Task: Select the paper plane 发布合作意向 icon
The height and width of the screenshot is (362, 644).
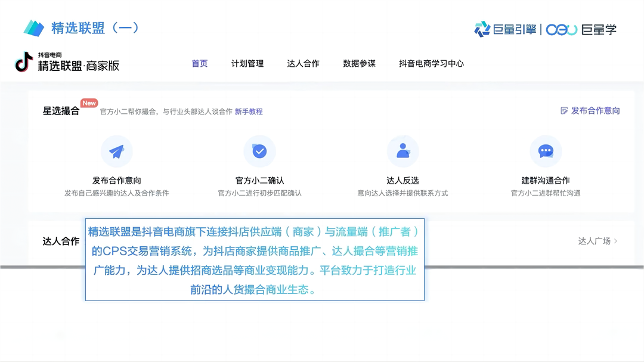Action: tap(117, 150)
